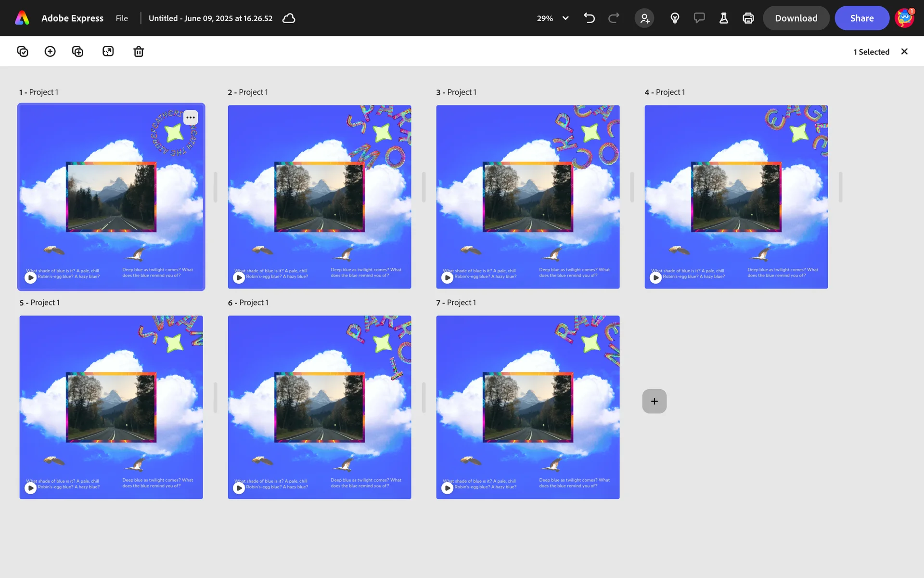The height and width of the screenshot is (578, 924).
Task: Open the beaker labs icon
Action: coord(723,18)
